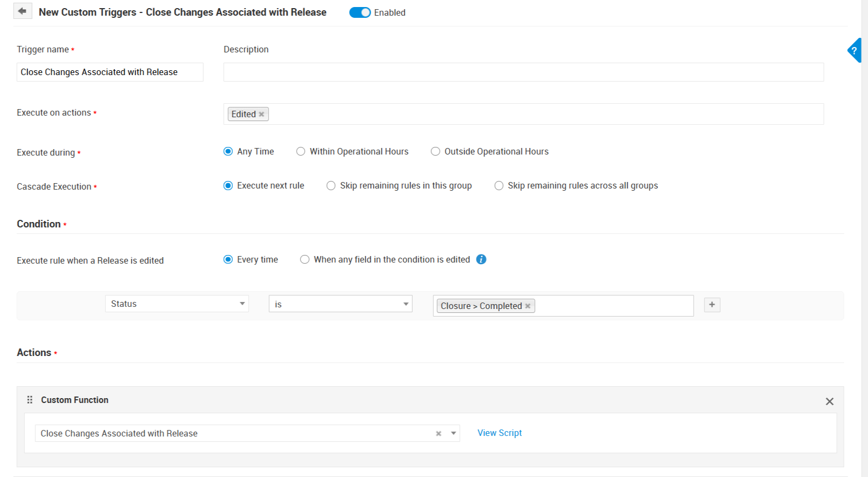This screenshot has height=477, width=868.
Task: Click the Trigger name text field
Action: [110, 72]
